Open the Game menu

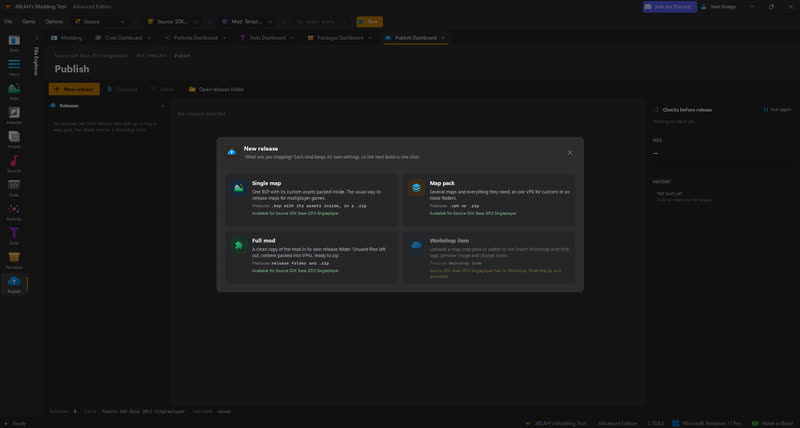click(29, 22)
